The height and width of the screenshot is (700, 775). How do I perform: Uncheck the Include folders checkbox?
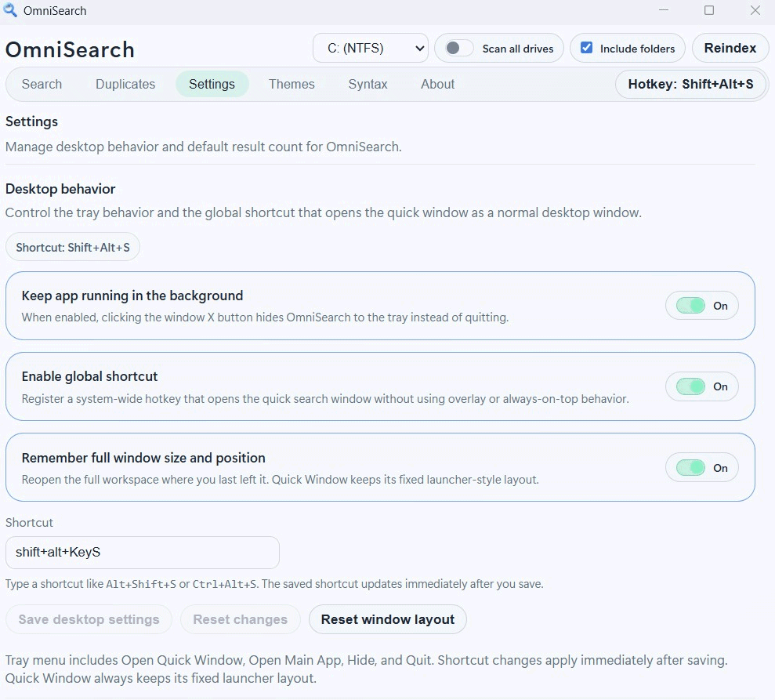pos(586,48)
